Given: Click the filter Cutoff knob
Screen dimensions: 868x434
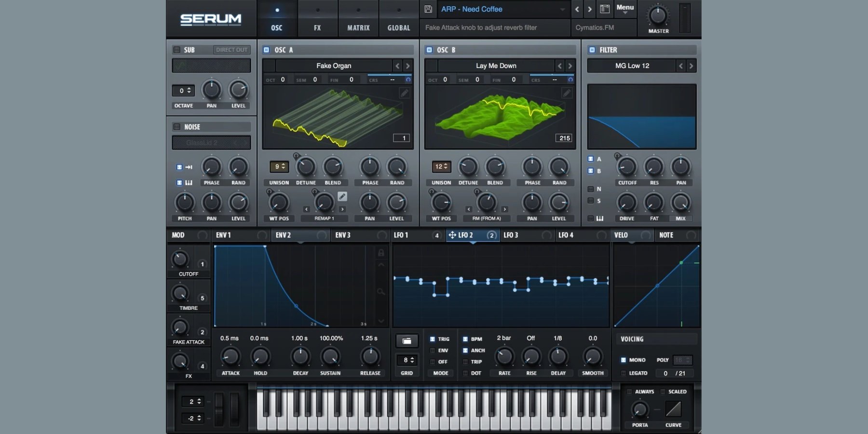Looking at the screenshot, I should click(627, 167).
